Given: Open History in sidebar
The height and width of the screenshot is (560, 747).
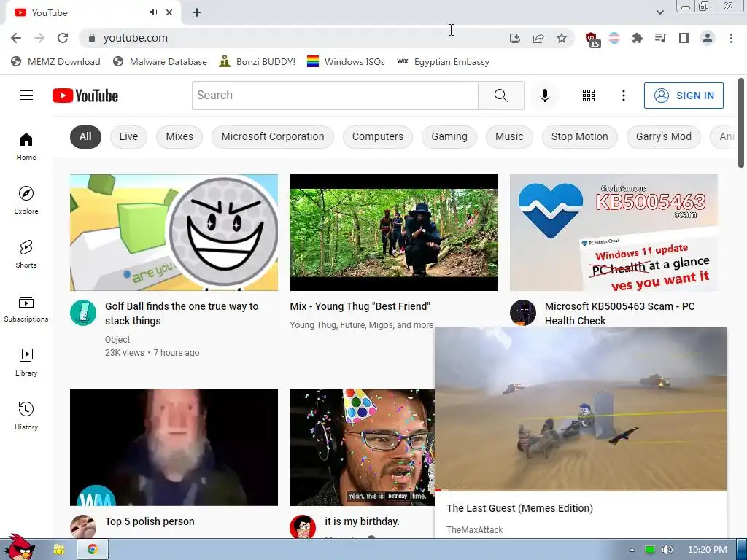Looking at the screenshot, I should click(26, 416).
